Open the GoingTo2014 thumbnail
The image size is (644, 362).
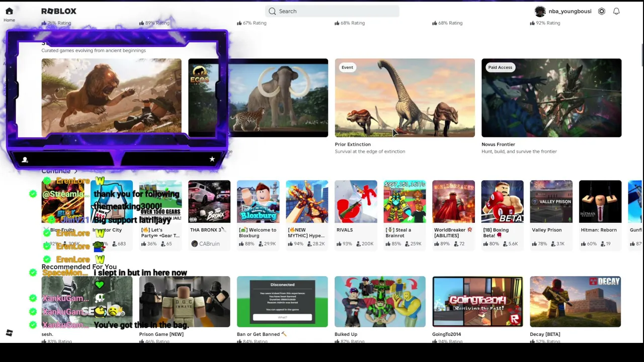(477, 302)
